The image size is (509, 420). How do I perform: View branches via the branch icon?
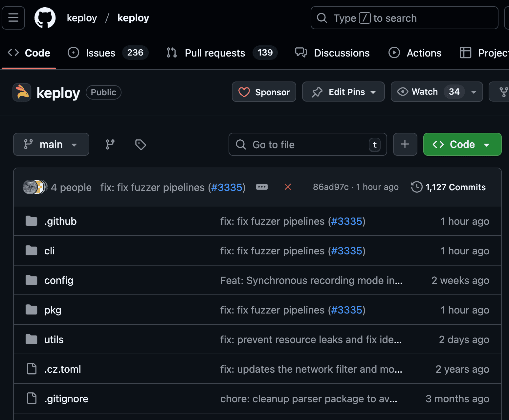[x=110, y=144]
